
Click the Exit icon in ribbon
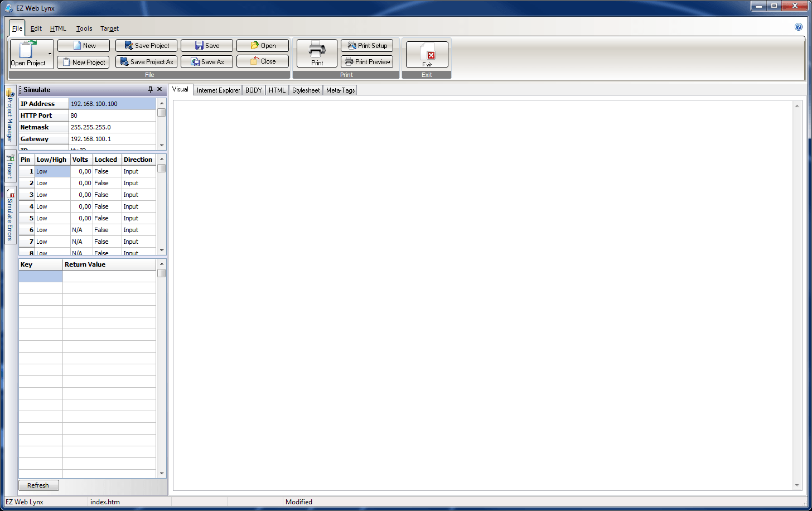point(427,54)
